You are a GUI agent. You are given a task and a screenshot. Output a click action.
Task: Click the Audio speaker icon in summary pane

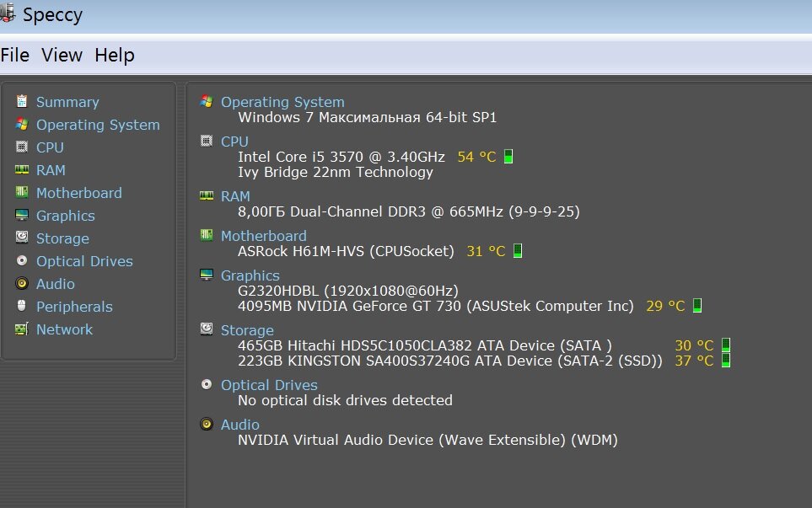(x=206, y=425)
